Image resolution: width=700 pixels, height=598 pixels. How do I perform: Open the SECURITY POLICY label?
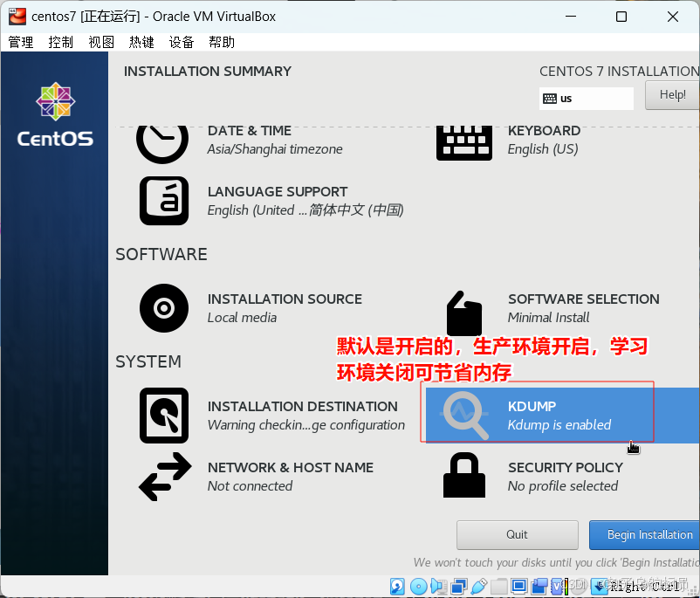click(566, 468)
